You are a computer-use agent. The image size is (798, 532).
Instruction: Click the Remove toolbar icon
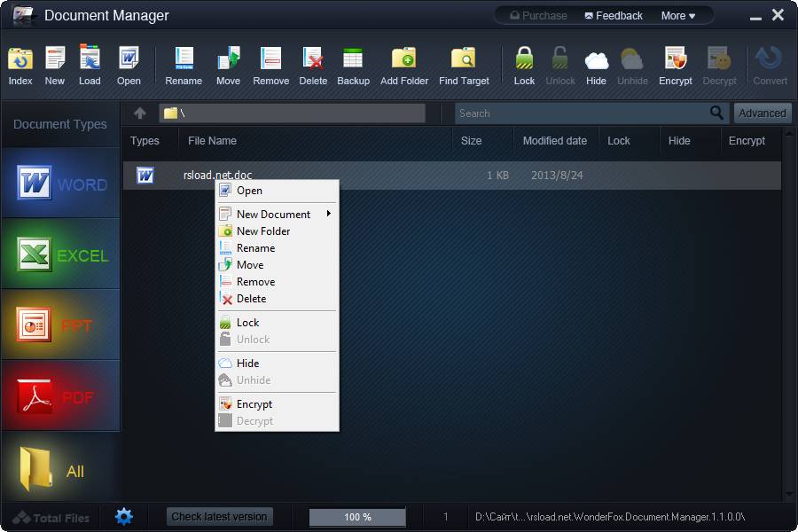pos(270,58)
